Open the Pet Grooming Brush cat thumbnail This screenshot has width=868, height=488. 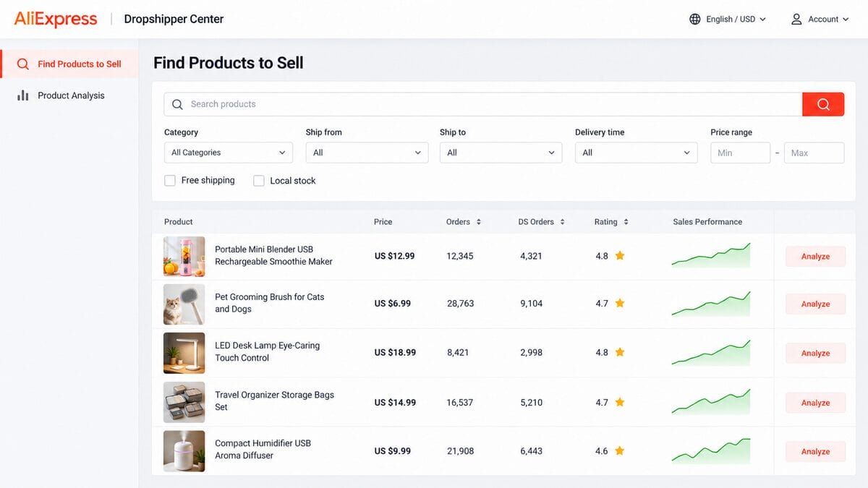click(184, 304)
